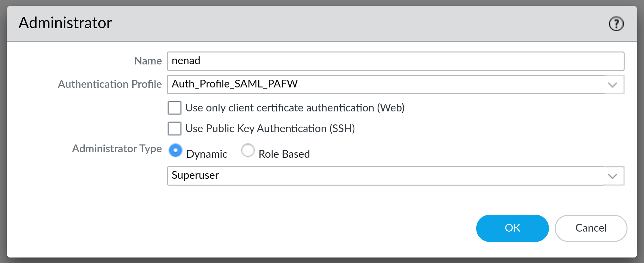Tick the Public Key Authentication (SSH) checkbox
Image resolution: width=644 pixels, height=263 pixels.
click(x=175, y=129)
